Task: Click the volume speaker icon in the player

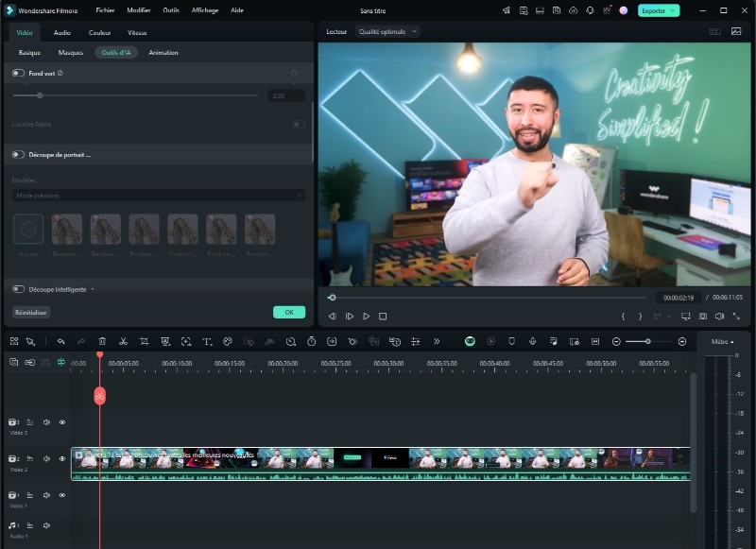Action: pyautogui.click(x=719, y=317)
